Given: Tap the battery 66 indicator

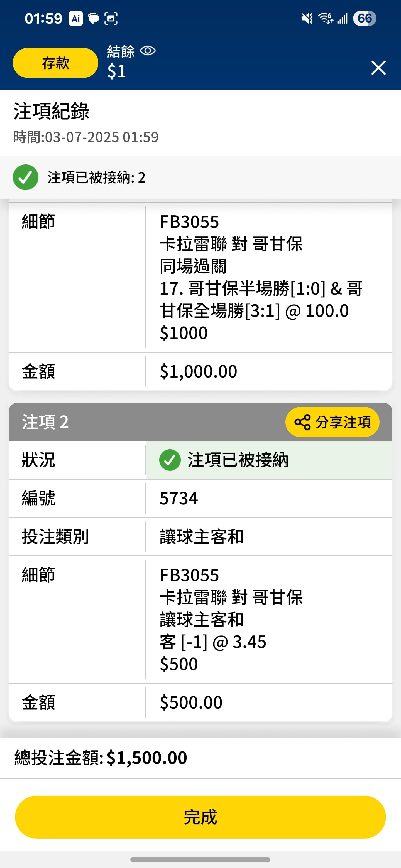Looking at the screenshot, I should 365,19.
